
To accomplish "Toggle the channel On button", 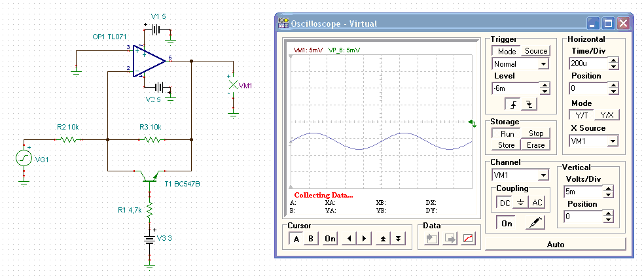I will (507, 223).
